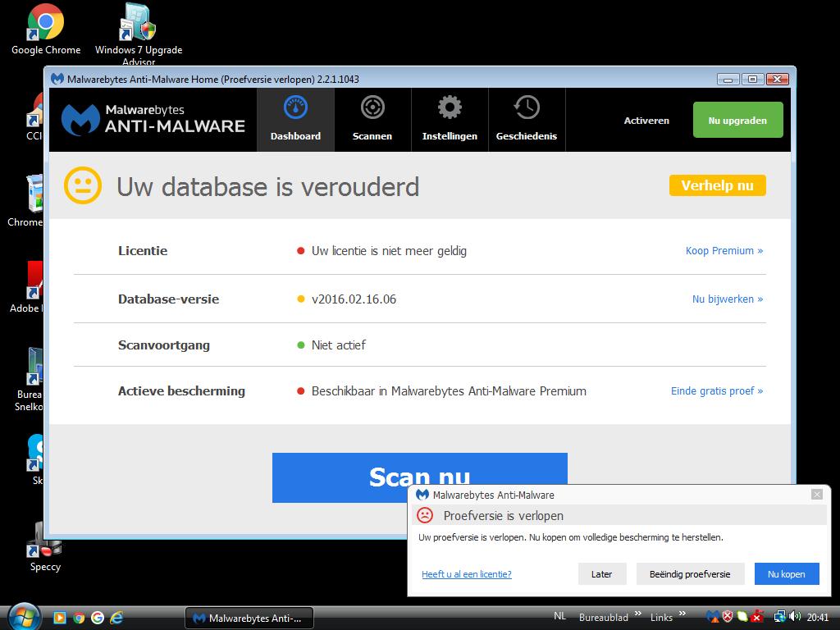Select the Adobe desktop shortcut
Screen dimensions: 840x630
27,286
